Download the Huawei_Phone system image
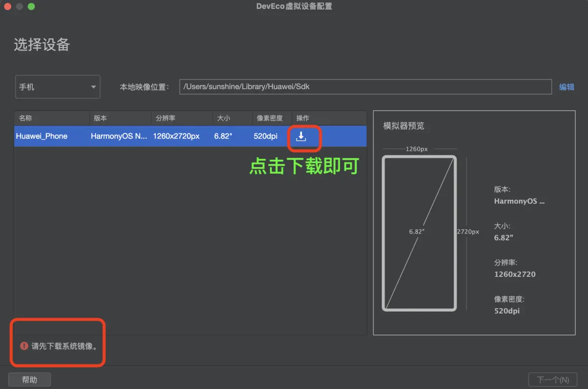The height and width of the screenshot is (389, 588). coord(301,137)
